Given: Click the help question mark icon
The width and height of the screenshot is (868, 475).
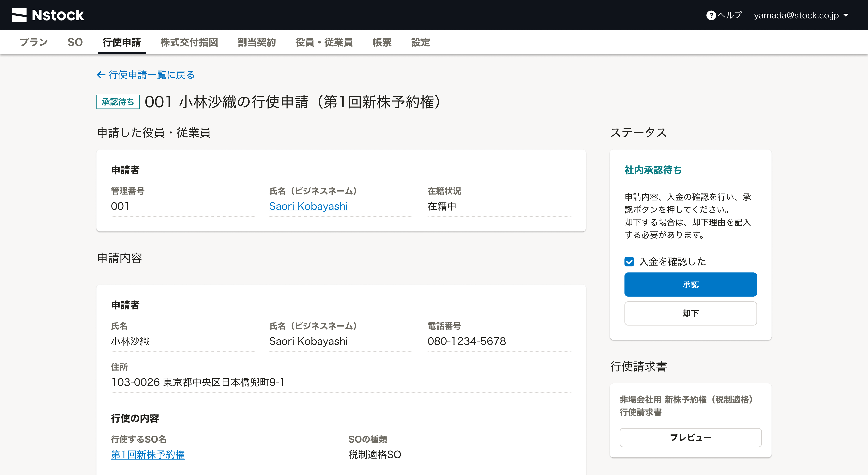Looking at the screenshot, I should point(711,15).
